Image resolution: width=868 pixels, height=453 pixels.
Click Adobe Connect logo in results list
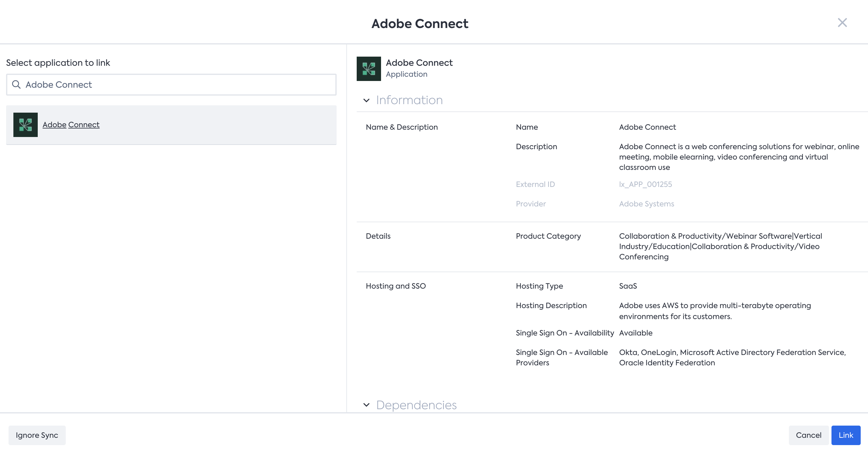coord(25,125)
